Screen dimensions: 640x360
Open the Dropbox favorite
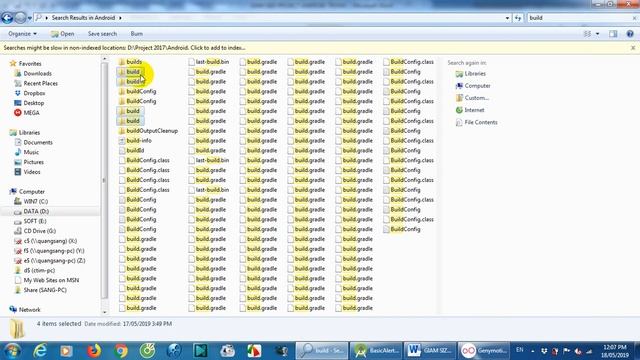tap(34, 93)
